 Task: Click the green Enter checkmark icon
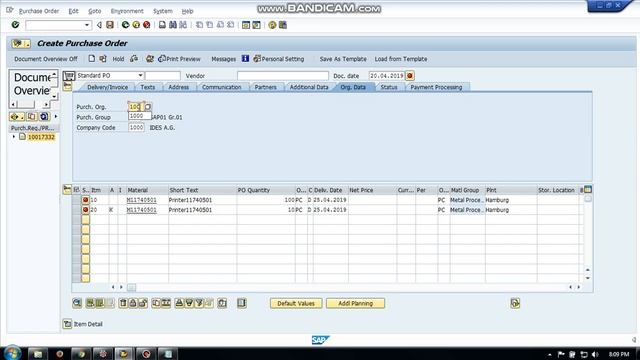(15, 25)
